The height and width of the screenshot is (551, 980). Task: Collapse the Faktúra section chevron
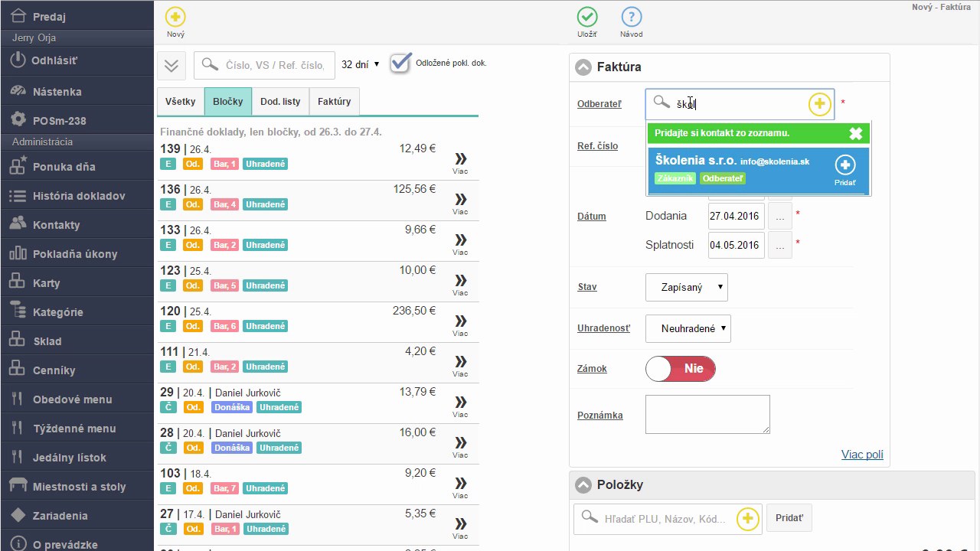pos(583,67)
